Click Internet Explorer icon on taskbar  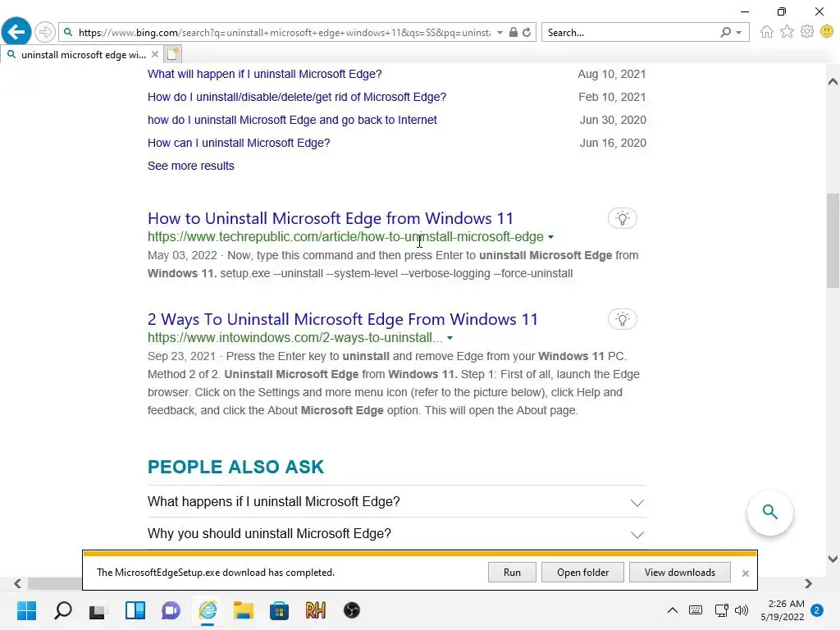(x=208, y=610)
